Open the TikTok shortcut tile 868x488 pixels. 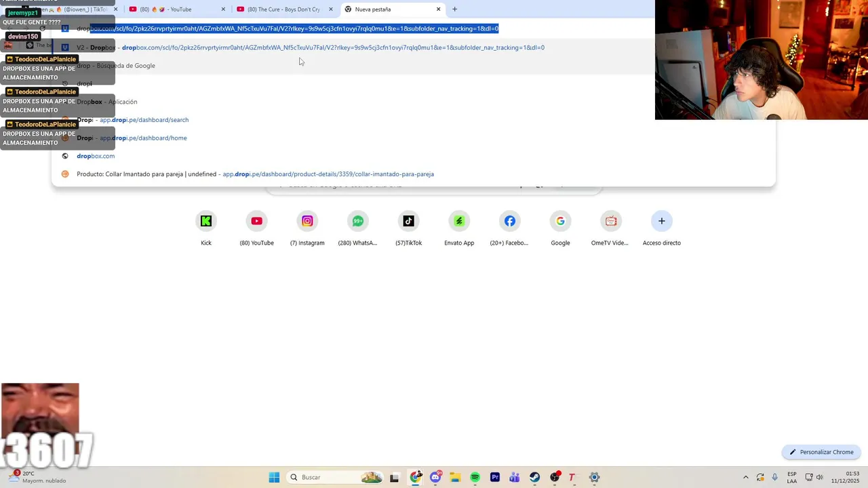point(408,228)
